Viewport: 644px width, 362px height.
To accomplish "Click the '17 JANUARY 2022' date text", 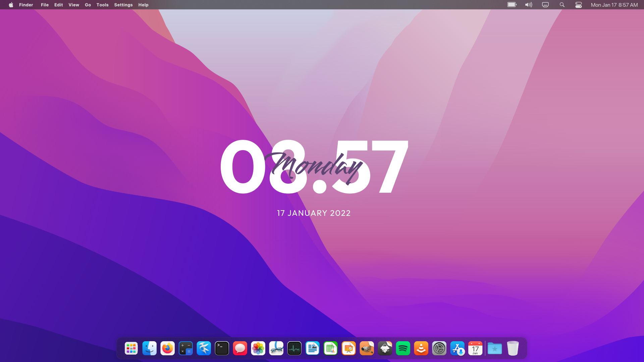I will (x=314, y=213).
